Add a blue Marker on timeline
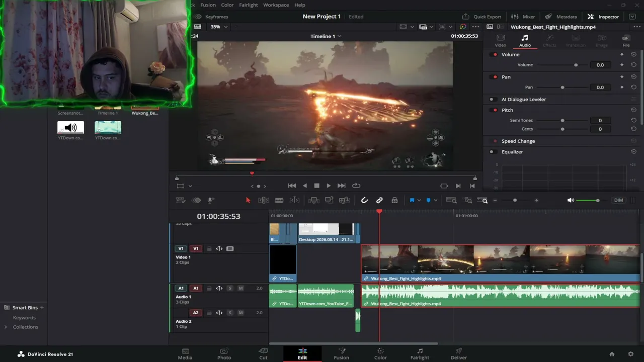The width and height of the screenshot is (644, 362). [x=428, y=200]
